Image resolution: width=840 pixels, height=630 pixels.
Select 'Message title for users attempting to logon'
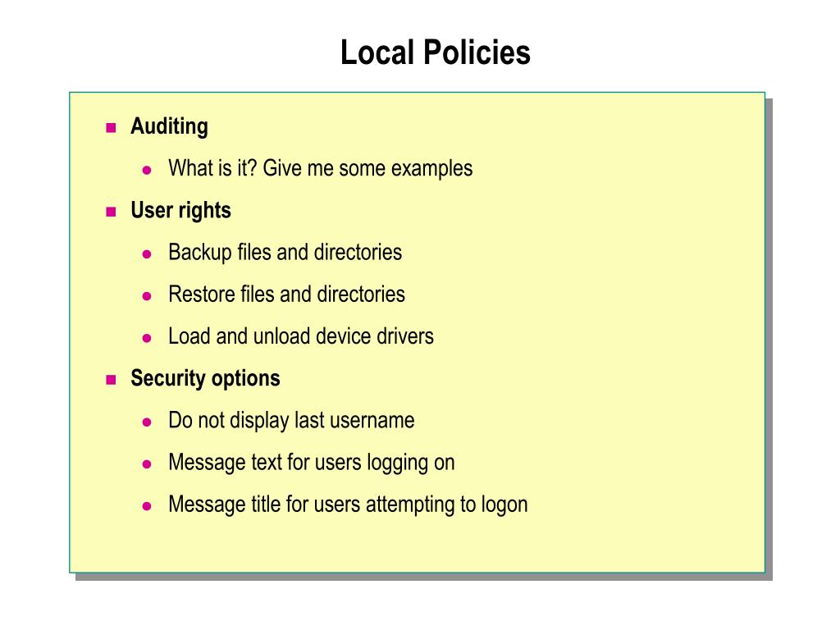click(348, 504)
